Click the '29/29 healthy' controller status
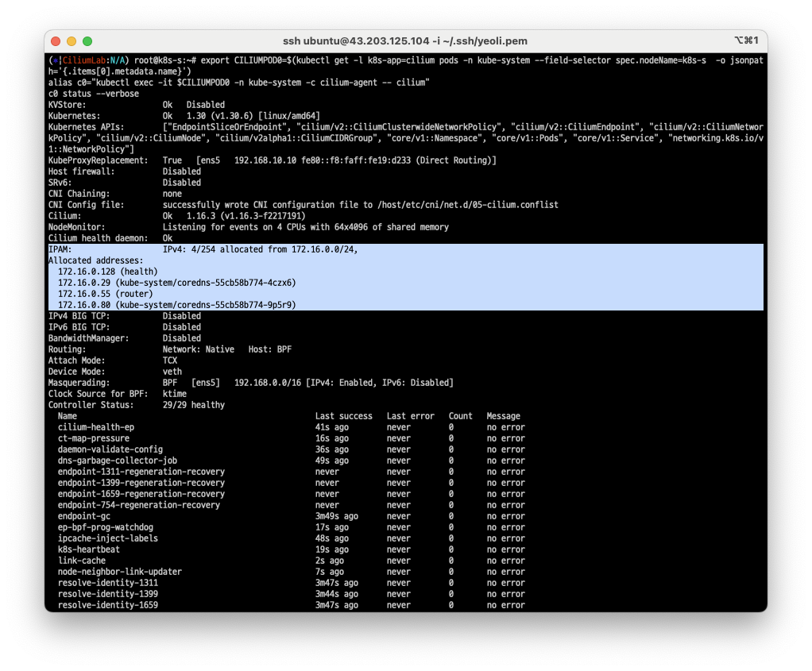Viewport: 812px width, 671px height. coord(194,406)
